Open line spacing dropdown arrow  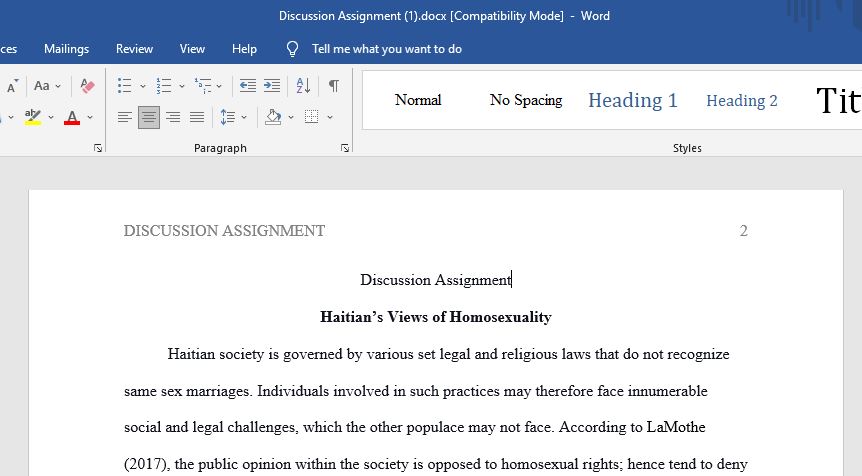[x=244, y=117]
